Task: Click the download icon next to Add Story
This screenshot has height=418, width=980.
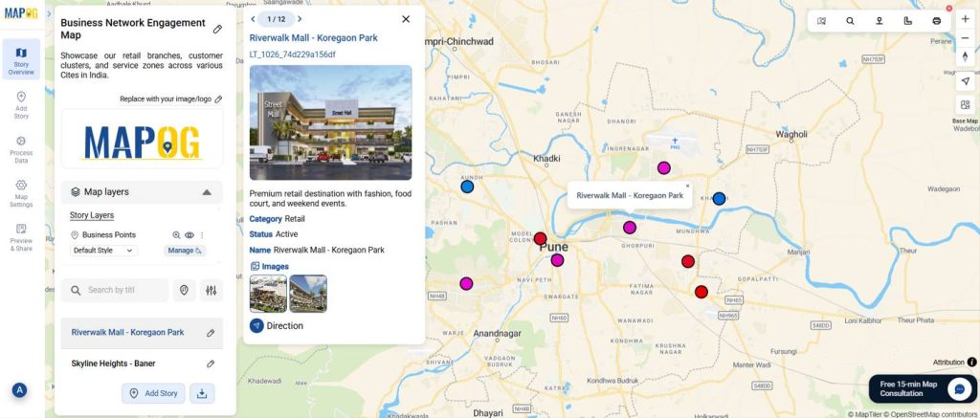Action: (202, 394)
